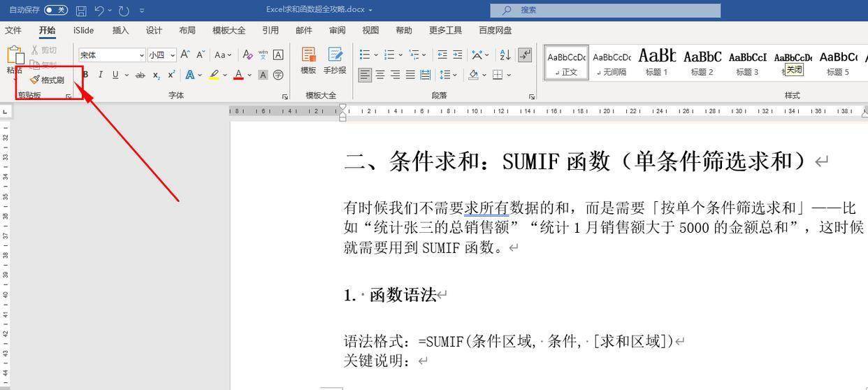Expand the font size dropdown showing 小四
Screen dimensions: 868x390
point(173,55)
